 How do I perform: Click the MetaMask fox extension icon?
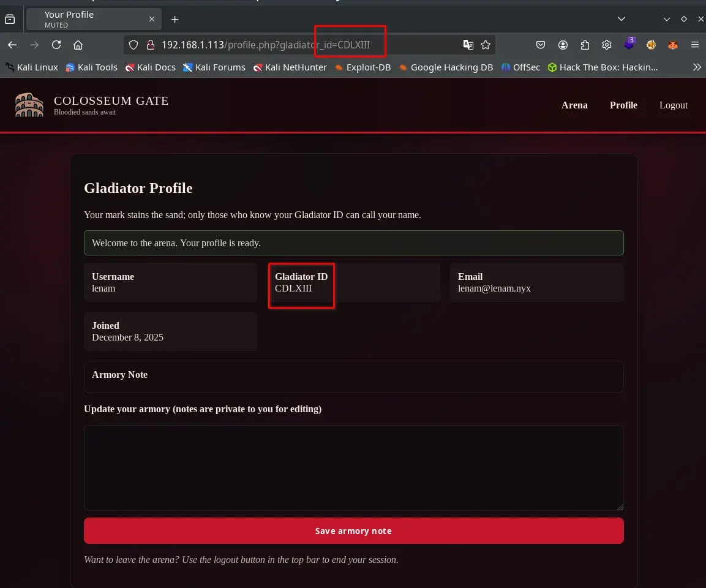click(x=672, y=45)
